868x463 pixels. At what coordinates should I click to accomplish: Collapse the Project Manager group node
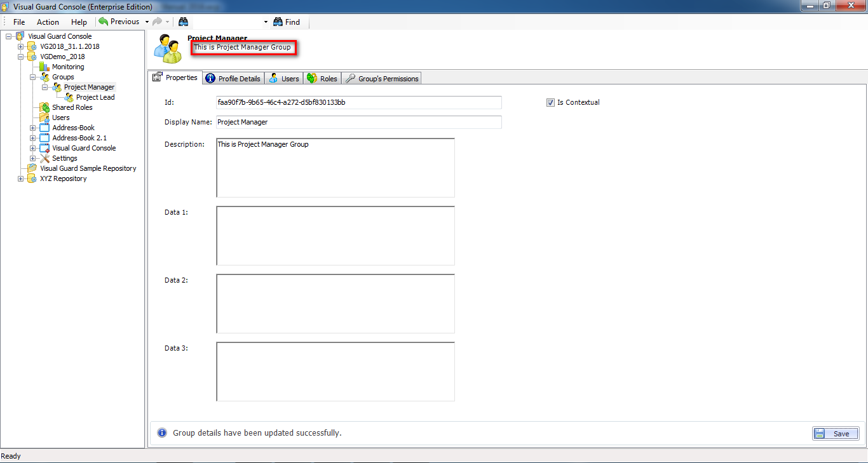tap(45, 87)
